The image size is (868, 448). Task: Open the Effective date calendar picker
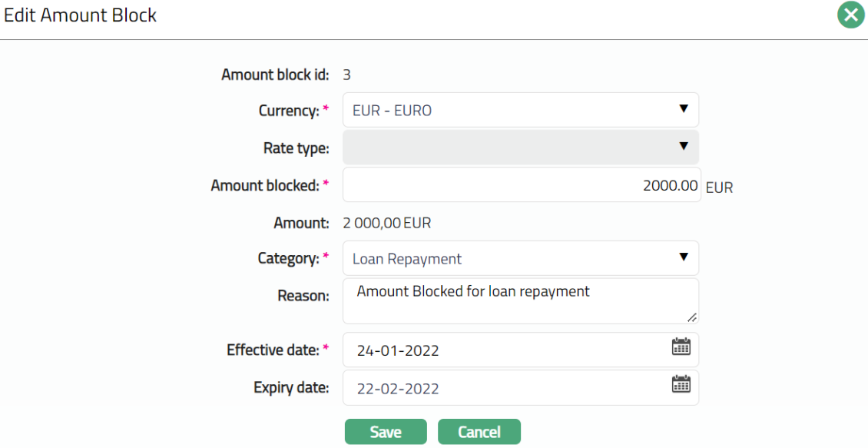click(x=681, y=347)
